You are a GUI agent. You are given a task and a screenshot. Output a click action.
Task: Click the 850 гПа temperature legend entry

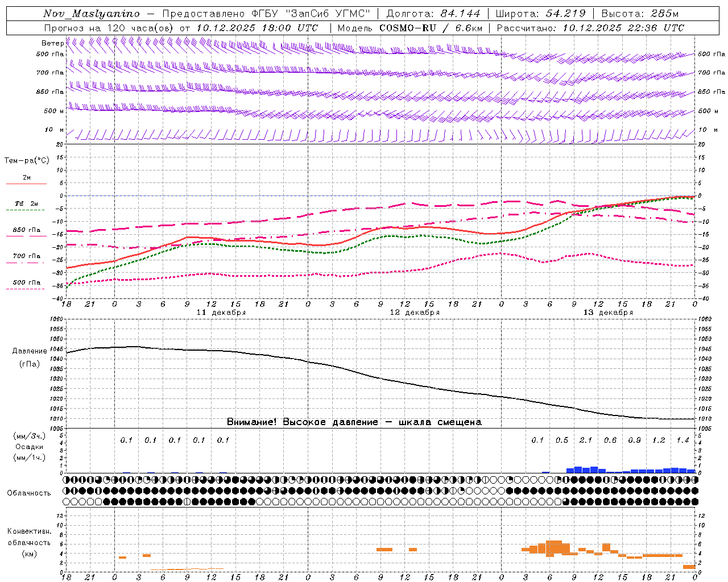tap(27, 230)
